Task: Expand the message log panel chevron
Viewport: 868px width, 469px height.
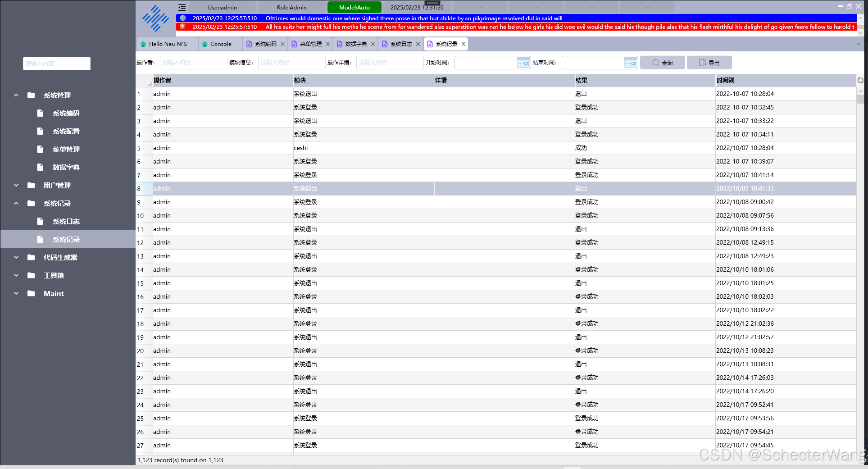Action: 860,32
